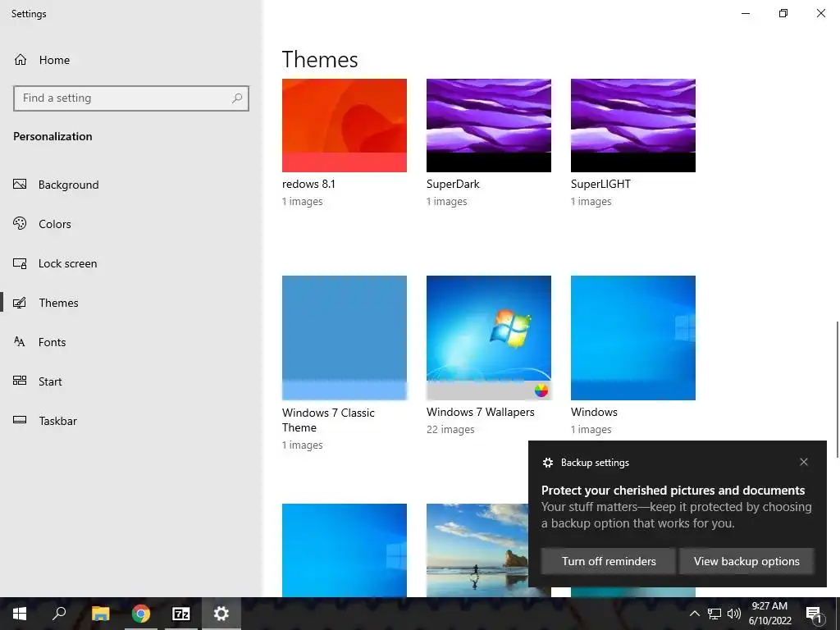
Task: Apply the SuperLIGHT theme thumbnail
Action: coord(633,126)
